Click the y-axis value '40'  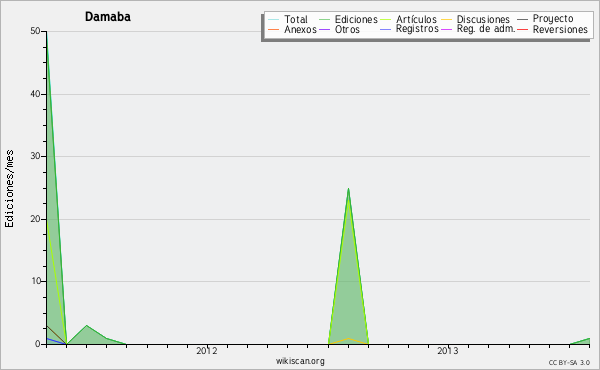(36, 94)
